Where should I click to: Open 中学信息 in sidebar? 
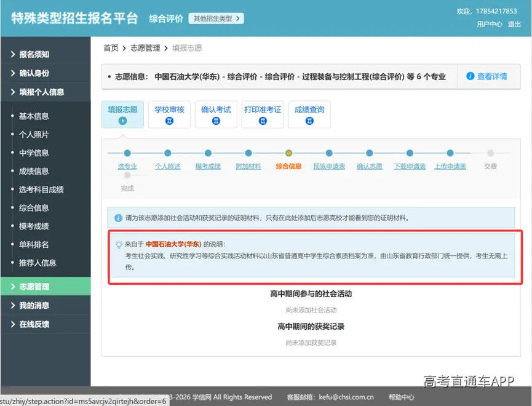pos(34,153)
